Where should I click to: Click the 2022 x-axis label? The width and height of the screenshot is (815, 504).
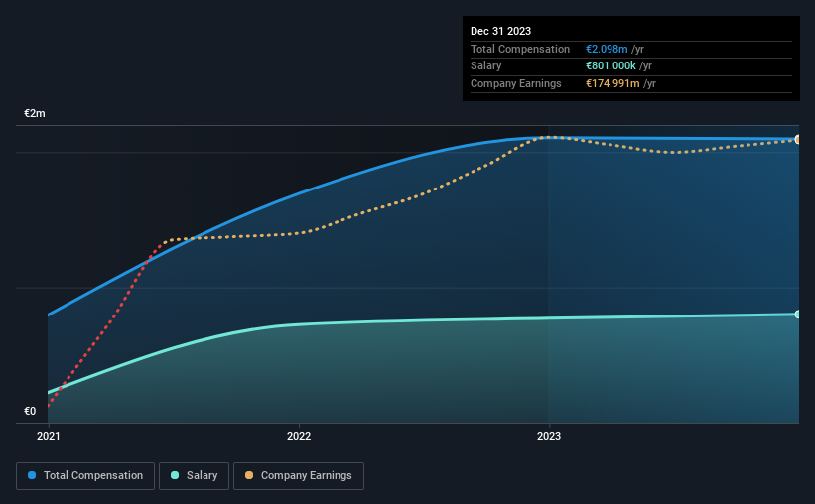299,436
